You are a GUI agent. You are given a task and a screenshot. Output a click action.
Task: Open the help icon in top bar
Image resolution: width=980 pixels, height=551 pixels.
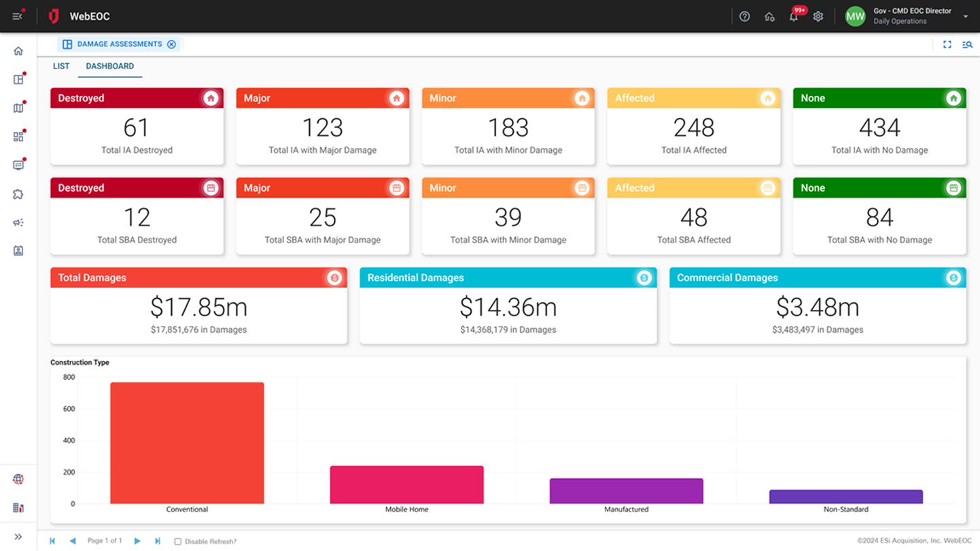pyautogui.click(x=744, y=16)
